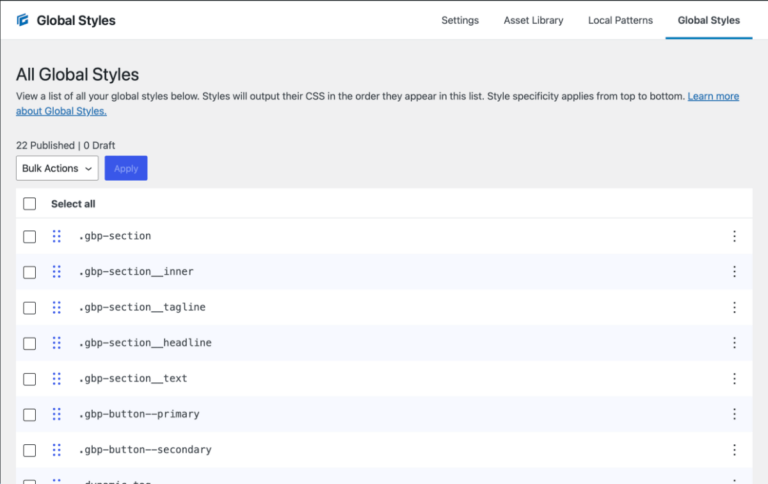
Task: Click the .gbp-section__tagline style name
Action: 142,307
